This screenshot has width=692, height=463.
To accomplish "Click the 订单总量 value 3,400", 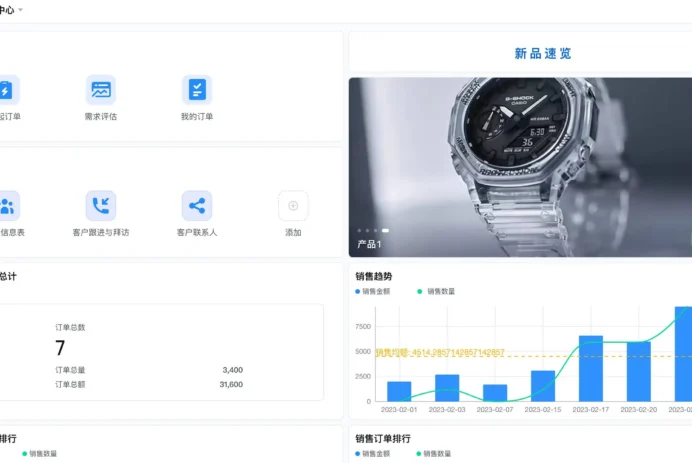I will tap(233, 370).
